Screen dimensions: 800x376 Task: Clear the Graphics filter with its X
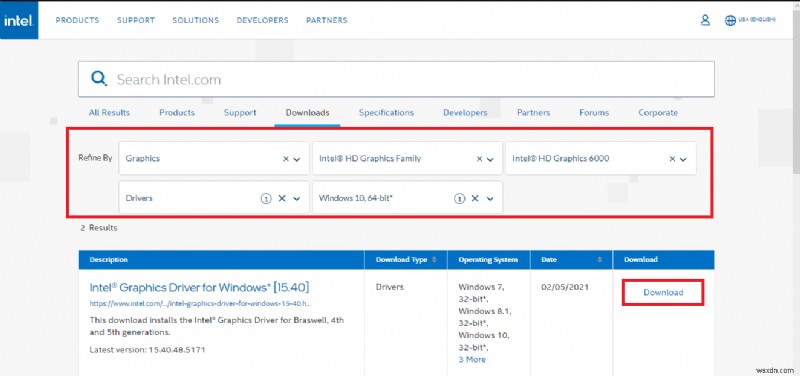[286, 159]
